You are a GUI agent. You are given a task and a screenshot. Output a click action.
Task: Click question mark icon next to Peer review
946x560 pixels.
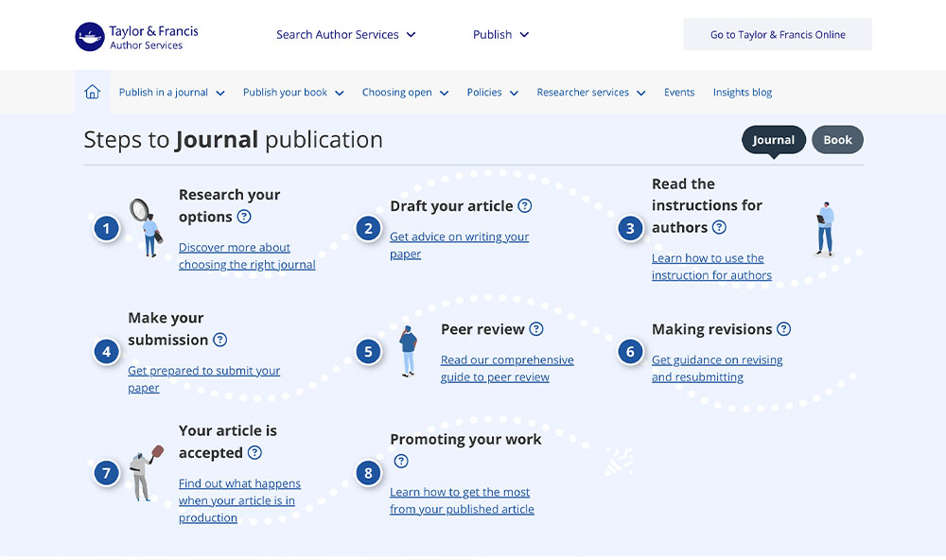pos(536,329)
